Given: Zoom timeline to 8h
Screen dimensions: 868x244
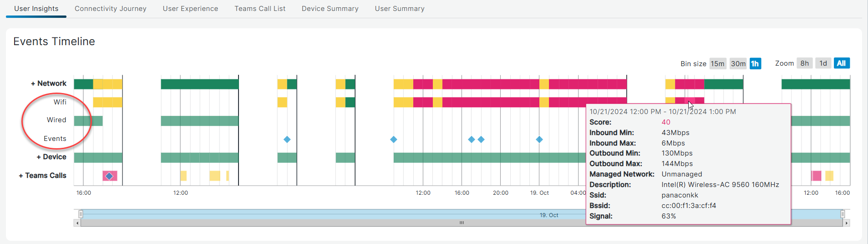Looking at the screenshot, I should [x=804, y=63].
